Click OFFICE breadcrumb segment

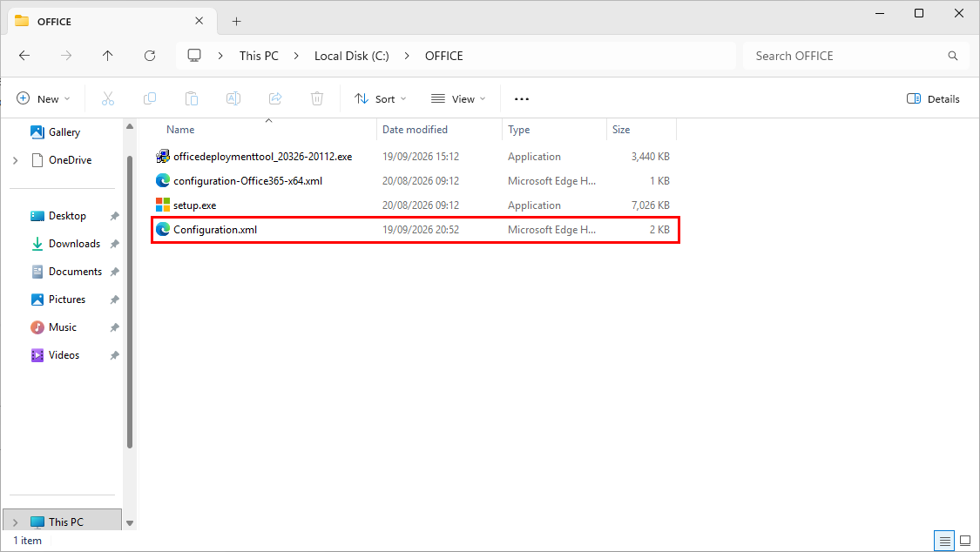pos(443,56)
